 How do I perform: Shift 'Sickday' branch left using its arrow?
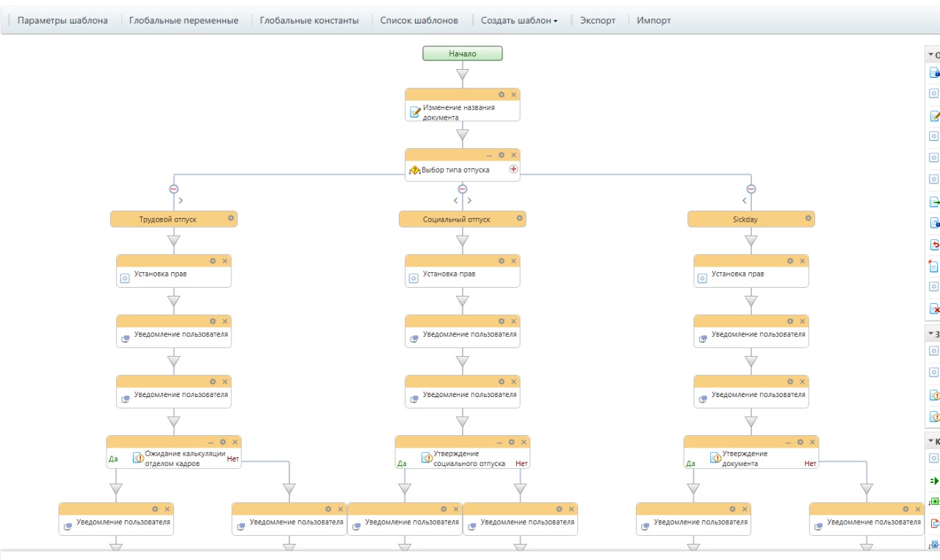(x=745, y=200)
